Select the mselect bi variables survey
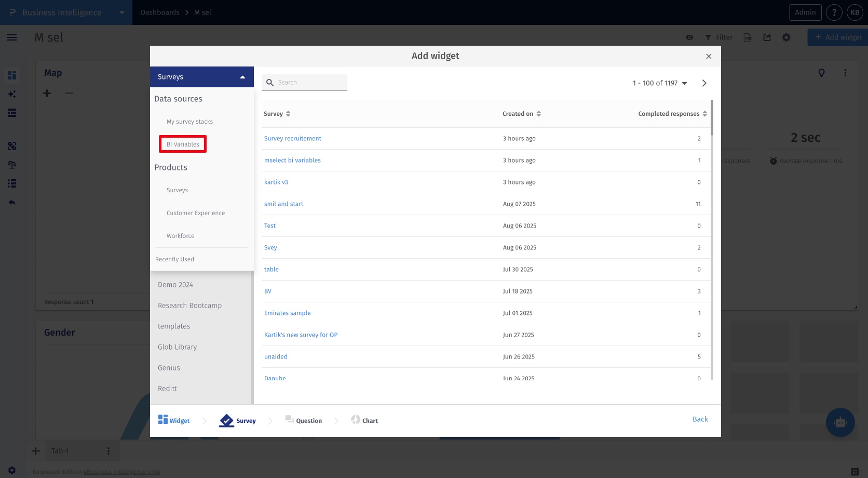This screenshot has width=868, height=478. (x=292, y=161)
